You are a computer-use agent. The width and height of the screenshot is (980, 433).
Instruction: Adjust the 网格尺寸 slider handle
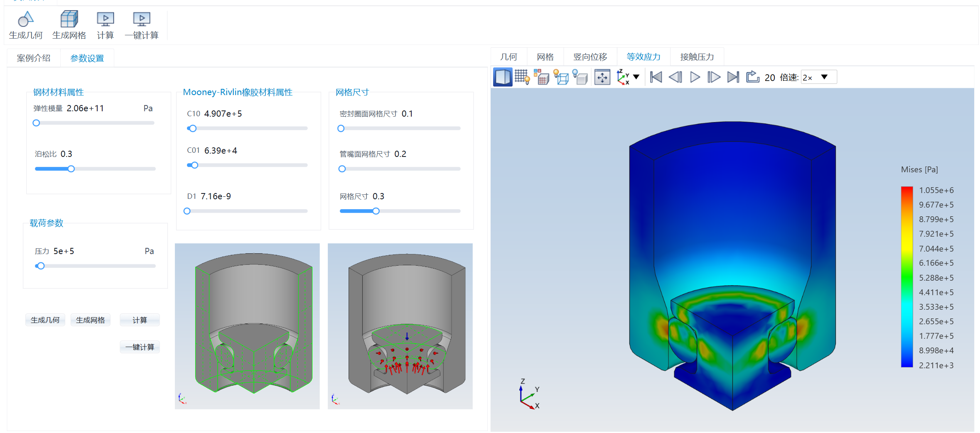click(x=376, y=211)
